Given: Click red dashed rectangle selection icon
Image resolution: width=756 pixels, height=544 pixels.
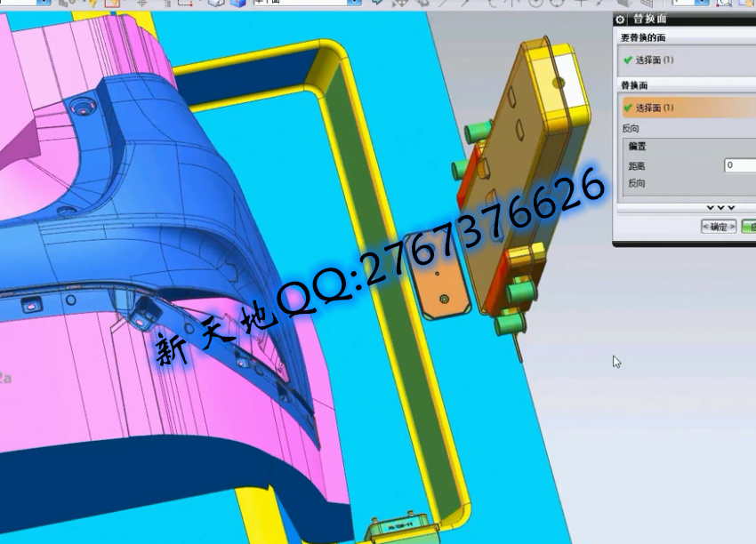Looking at the screenshot, I should click(x=185, y=3).
